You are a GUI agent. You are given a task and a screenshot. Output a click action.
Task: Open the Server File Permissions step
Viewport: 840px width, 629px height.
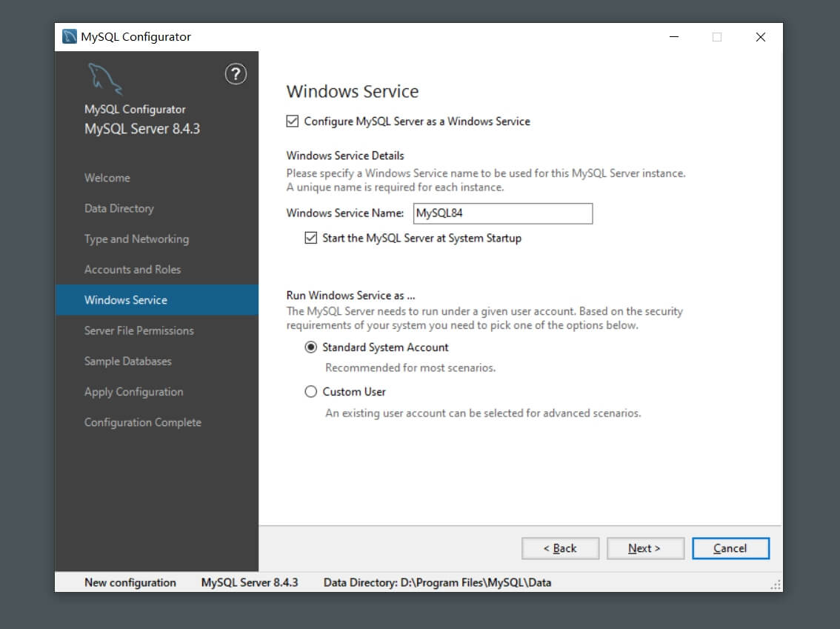tap(156, 330)
